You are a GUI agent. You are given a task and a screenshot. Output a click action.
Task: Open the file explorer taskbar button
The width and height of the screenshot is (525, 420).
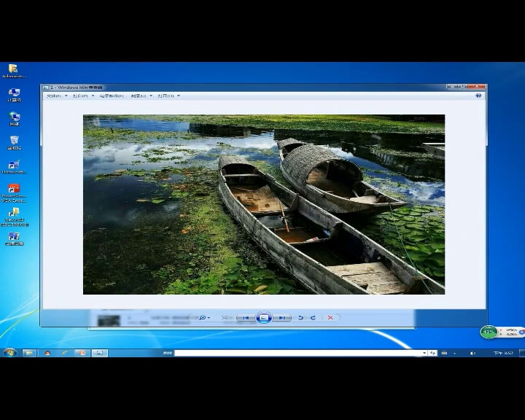29,353
